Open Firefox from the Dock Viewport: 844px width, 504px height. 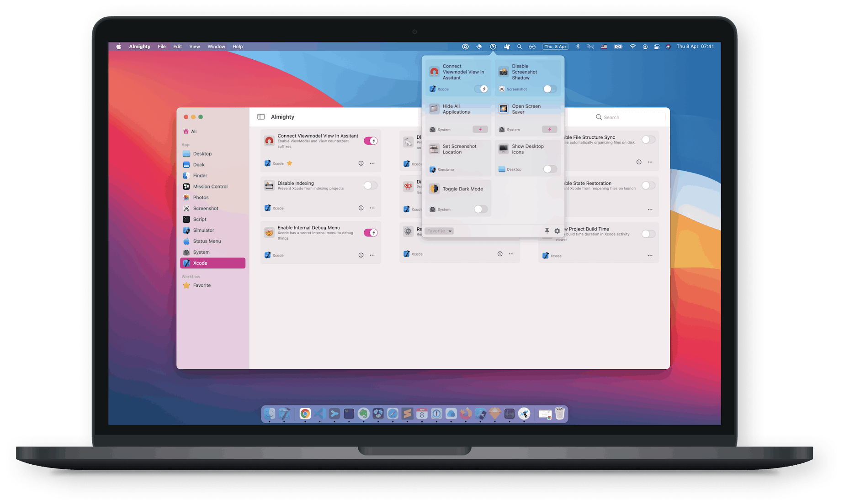[x=466, y=414]
